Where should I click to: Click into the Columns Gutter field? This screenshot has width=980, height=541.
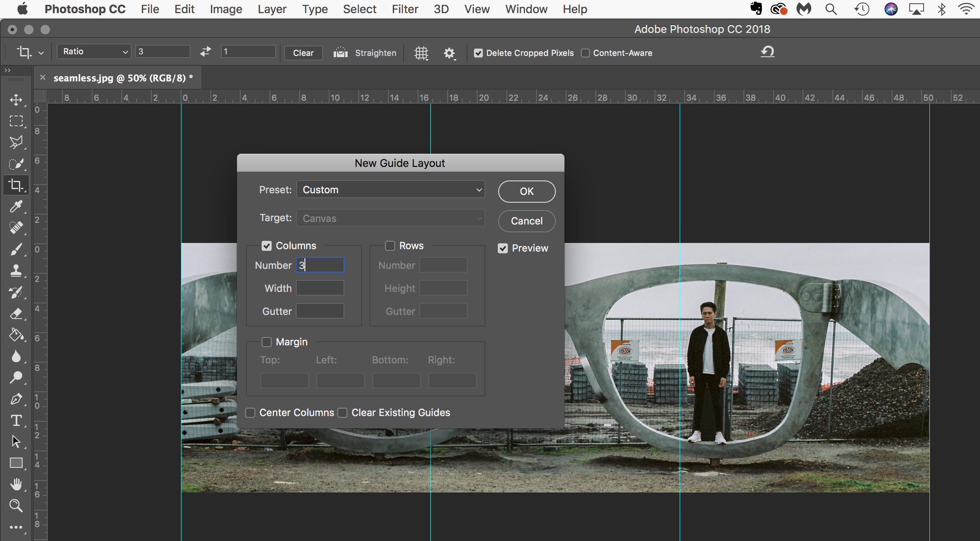point(320,311)
